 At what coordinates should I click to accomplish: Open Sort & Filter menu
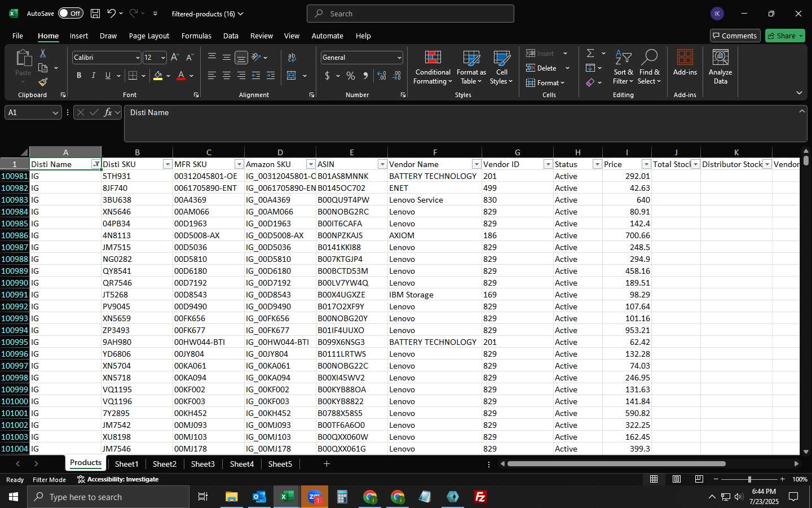(623, 68)
